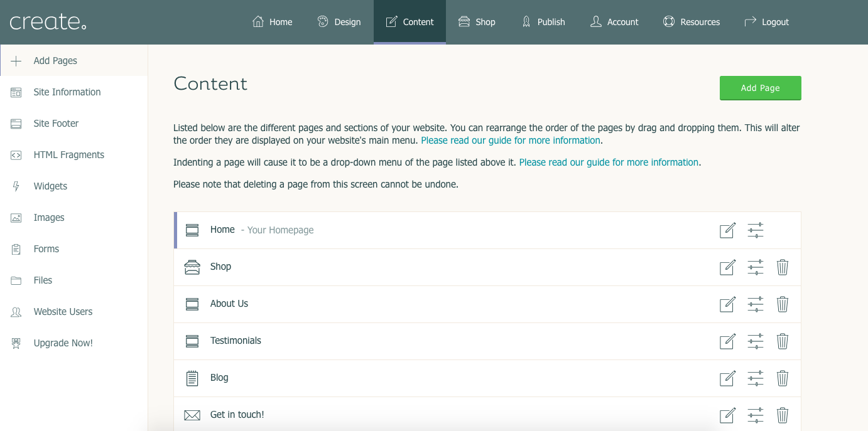868x431 pixels.
Task: Click the Content page heading
Action: [210, 83]
